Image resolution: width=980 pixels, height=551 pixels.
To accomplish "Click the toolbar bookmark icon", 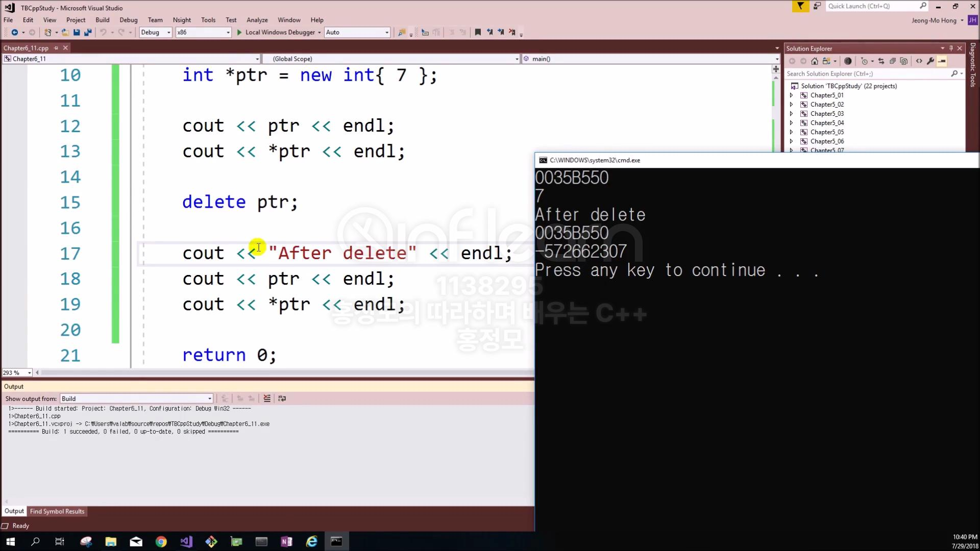I will pyautogui.click(x=478, y=32).
